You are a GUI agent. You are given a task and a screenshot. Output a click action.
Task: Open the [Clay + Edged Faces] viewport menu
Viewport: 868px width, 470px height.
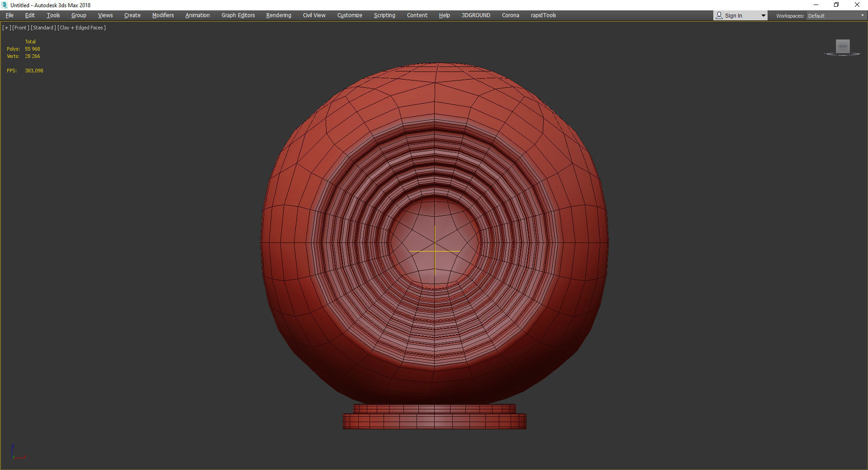point(82,28)
